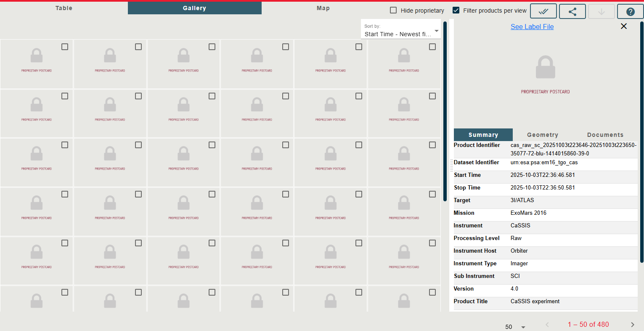The width and height of the screenshot is (644, 331).
Task: Click the Product Title value CaSSIS experiment
Action: pos(535,302)
